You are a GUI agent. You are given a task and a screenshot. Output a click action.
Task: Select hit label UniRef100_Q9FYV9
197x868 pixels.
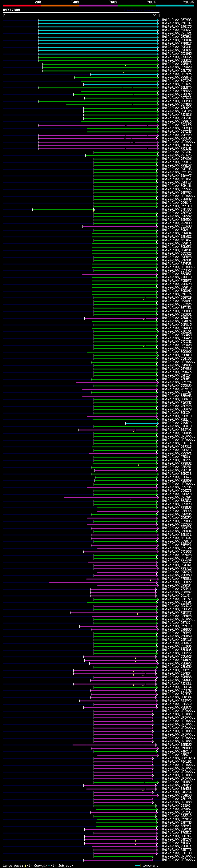click(177, 135)
